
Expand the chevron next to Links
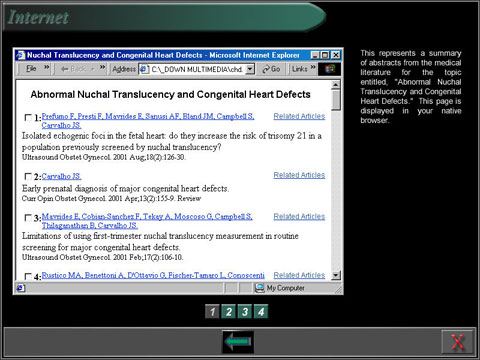click(313, 67)
